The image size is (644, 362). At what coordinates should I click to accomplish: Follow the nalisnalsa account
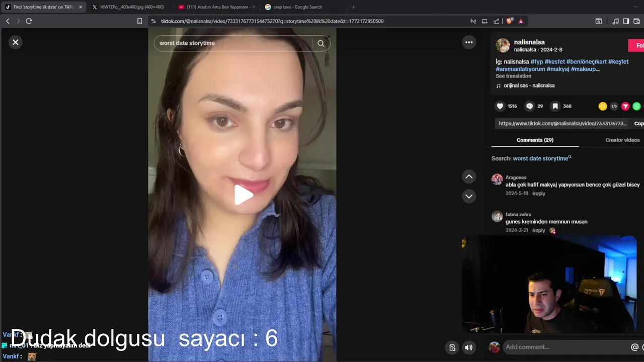click(636, 45)
